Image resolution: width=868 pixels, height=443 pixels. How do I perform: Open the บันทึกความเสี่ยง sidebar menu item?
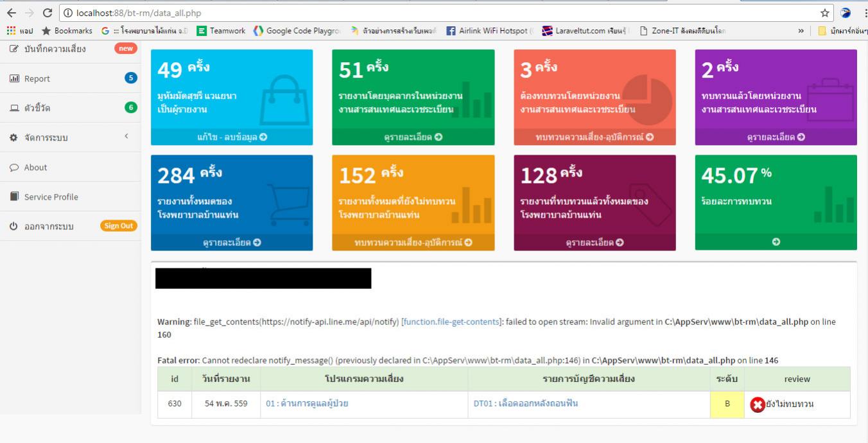71,49
